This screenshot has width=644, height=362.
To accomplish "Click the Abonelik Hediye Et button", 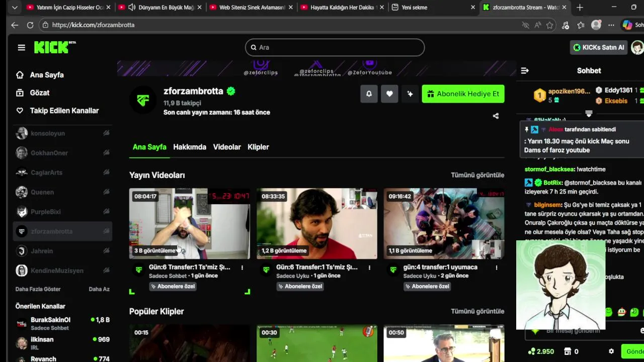I will point(463,94).
